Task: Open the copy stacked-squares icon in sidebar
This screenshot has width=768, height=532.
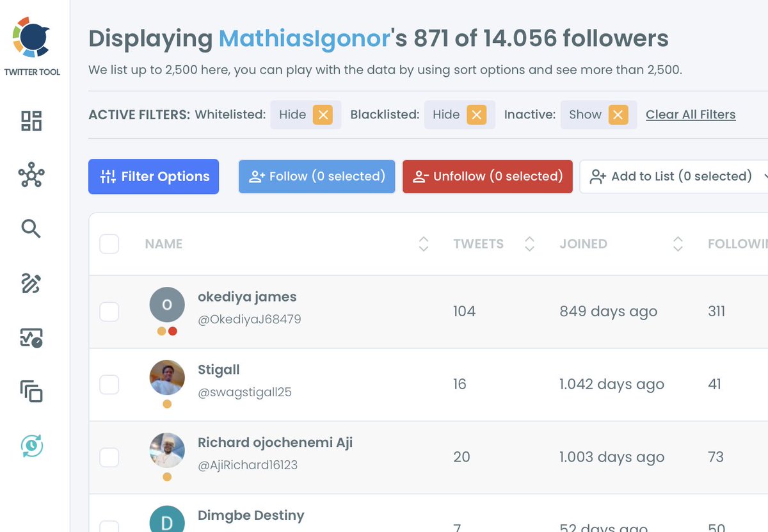Action: tap(31, 391)
